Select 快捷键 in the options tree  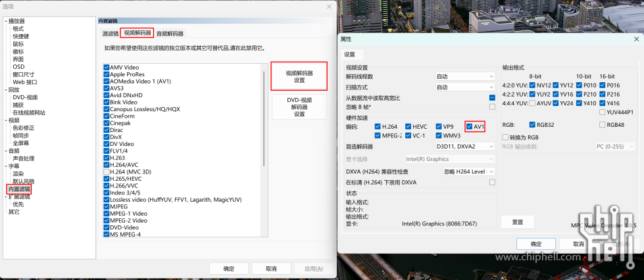point(21,36)
